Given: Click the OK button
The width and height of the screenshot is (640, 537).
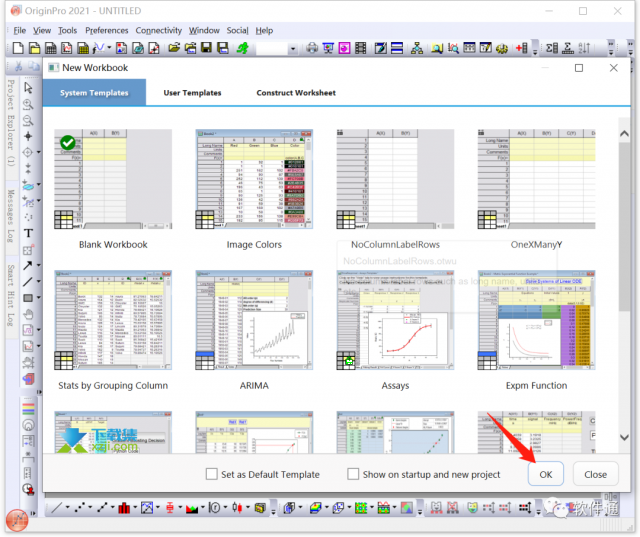Looking at the screenshot, I should point(546,474).
